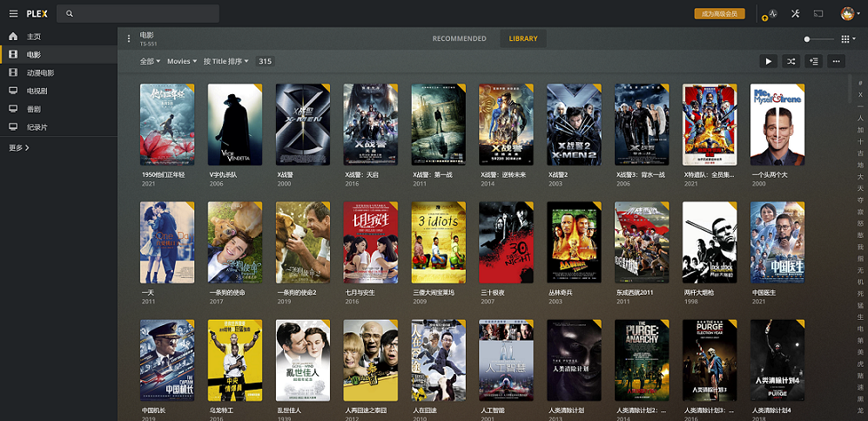Image resolution: width=868 pixels, height=421 pixels.
Task: Expand 更多 in sidebar
Action: pos(19,148)
